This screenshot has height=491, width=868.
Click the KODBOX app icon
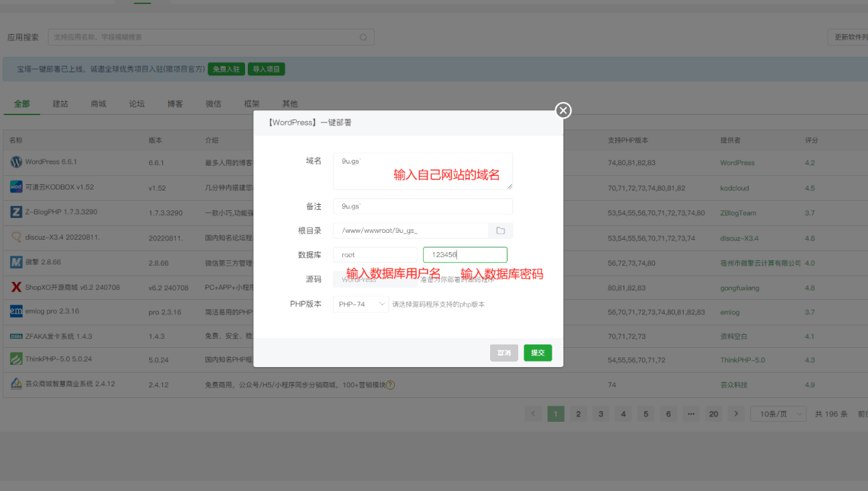point(16,187)
